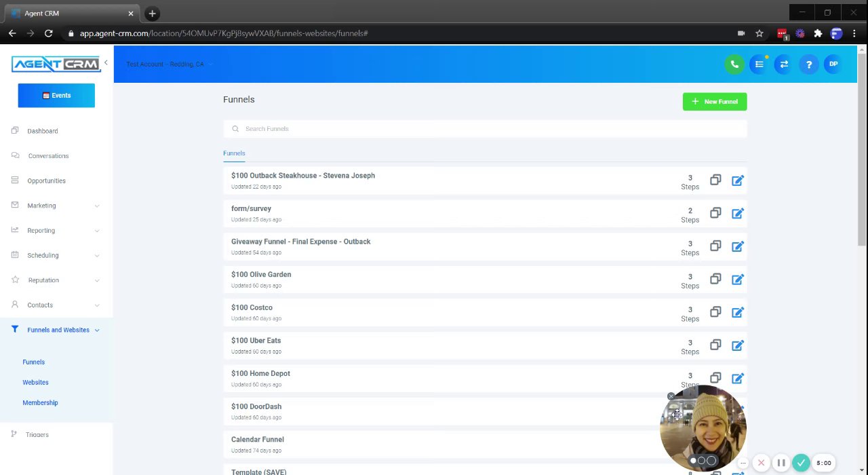Select the Websites submenu item
Screen dimensions: 868x475
35,383
